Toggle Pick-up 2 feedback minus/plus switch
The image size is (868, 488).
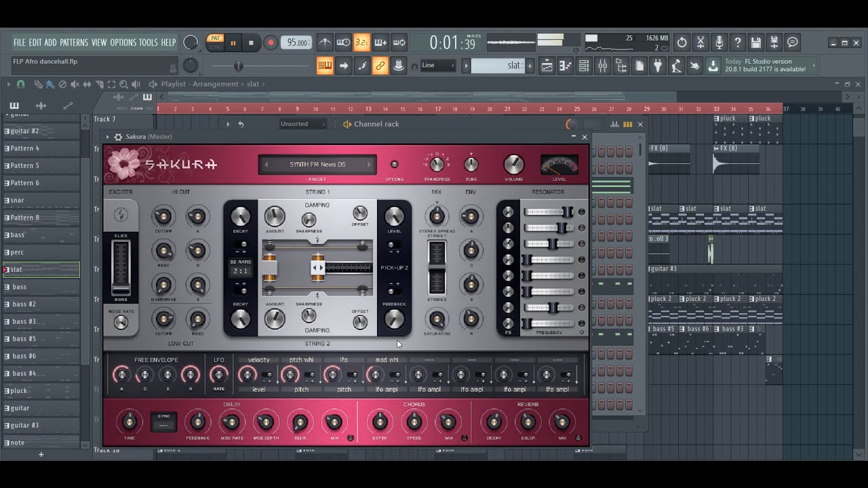point(394,291)
